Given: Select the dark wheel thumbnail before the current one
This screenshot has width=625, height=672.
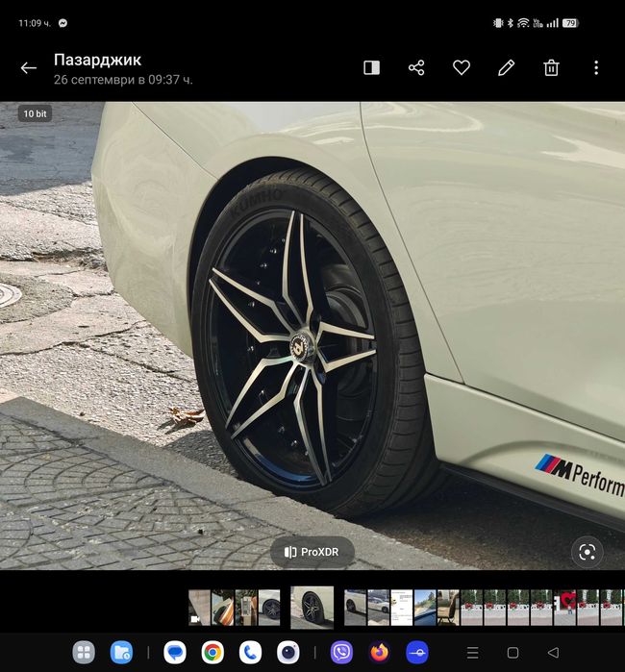Looking at the screenshot, I should [269, 608].
